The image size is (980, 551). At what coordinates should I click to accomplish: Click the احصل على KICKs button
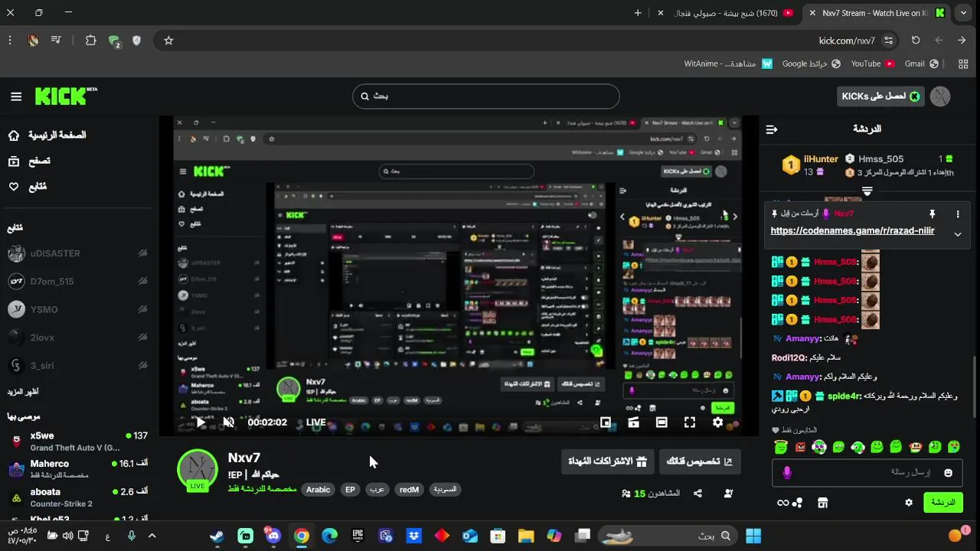click(881, 96)
